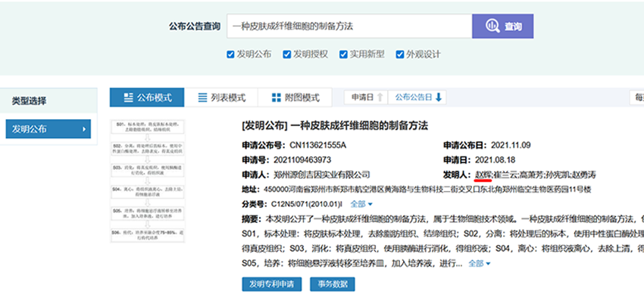Screen dimensions: 644x298
Task: Click the 公布模式 tab icon
Action: tap(128, 98)
